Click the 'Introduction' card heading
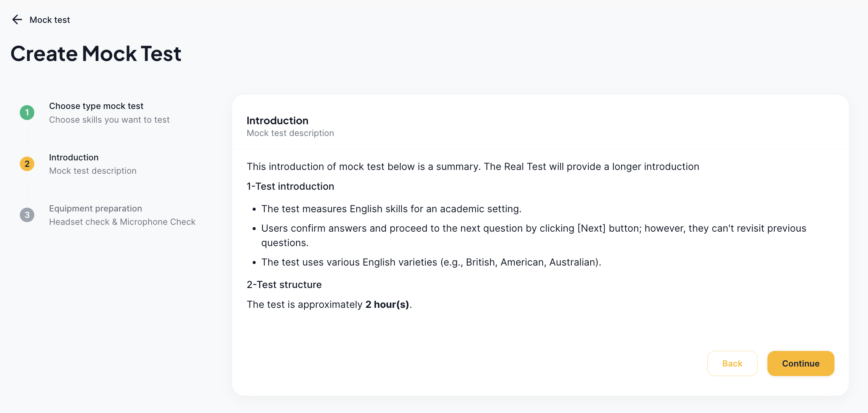868x413 pixels. (x=277, y=120)
